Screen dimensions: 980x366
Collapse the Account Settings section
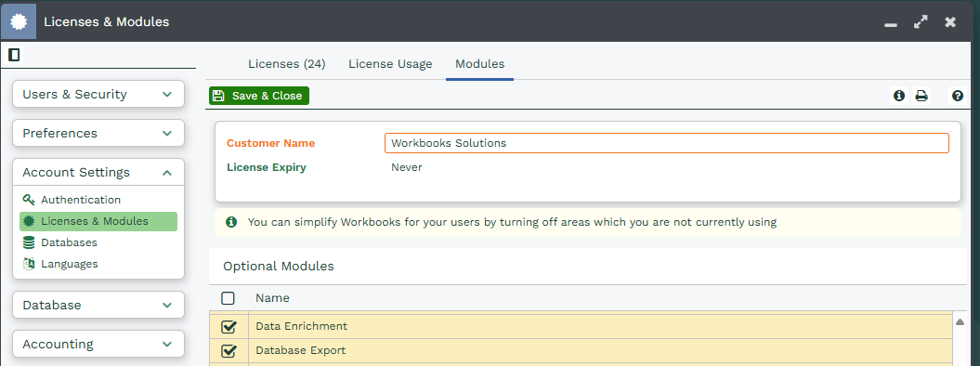(98, 173)
